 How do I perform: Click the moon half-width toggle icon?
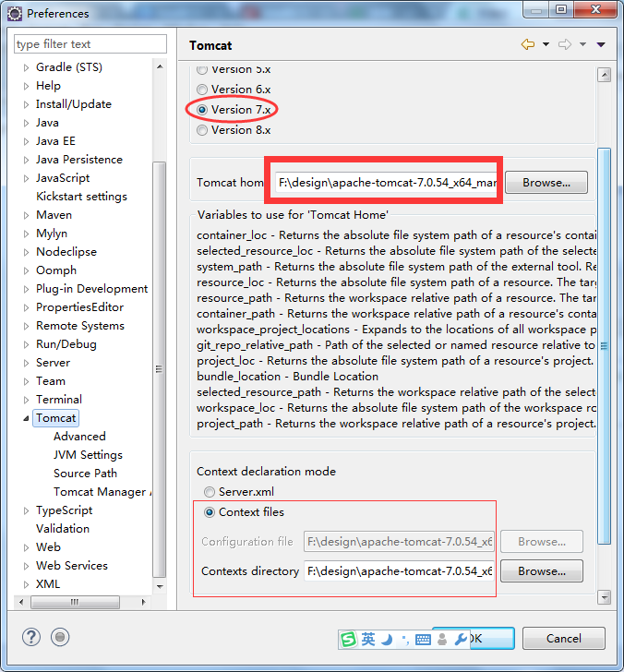[387, 640]
